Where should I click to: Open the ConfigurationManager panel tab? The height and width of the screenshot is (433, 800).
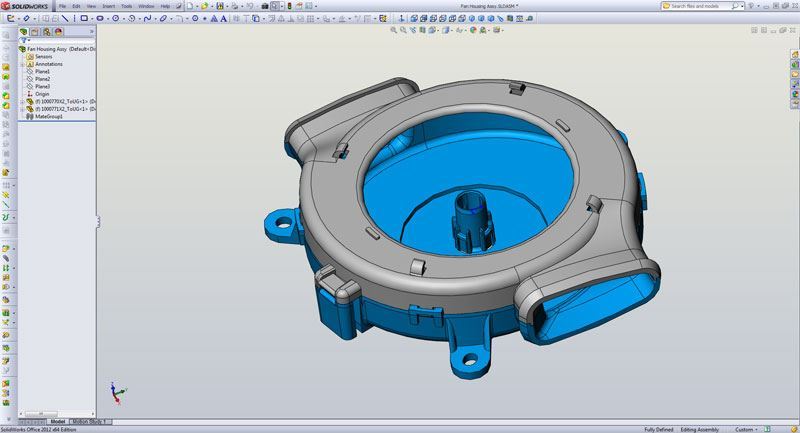point(47,32)
